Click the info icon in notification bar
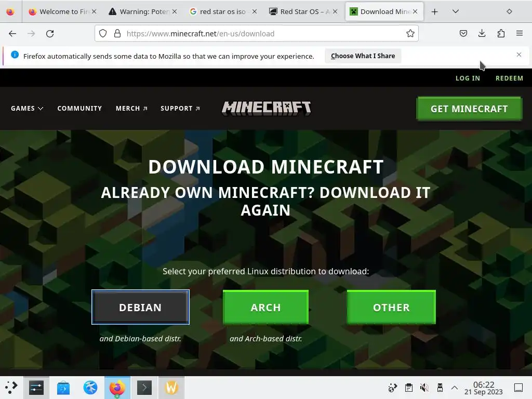 click(15, 55)
